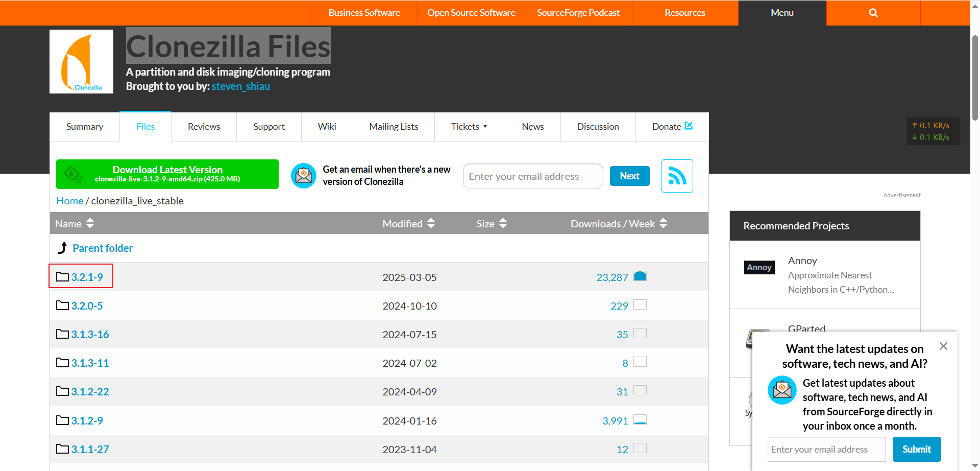Open folder 3.2.0-5 link

(87, 305)
